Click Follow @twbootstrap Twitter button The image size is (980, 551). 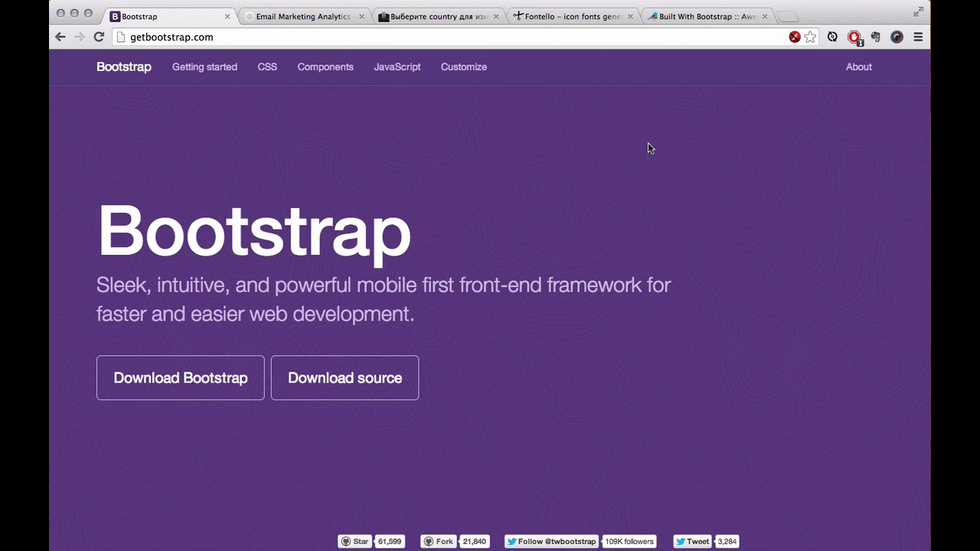[552, 541]
